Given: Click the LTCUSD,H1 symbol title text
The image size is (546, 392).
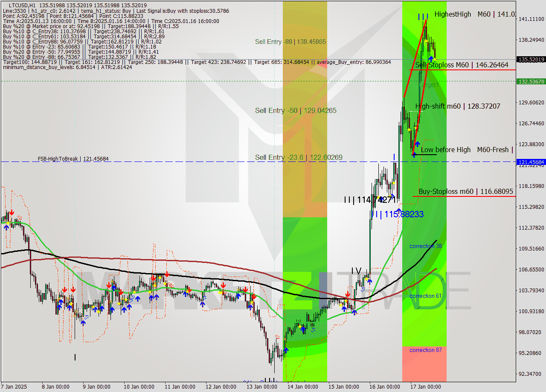Looking at the screenshot, I should 22,5.
